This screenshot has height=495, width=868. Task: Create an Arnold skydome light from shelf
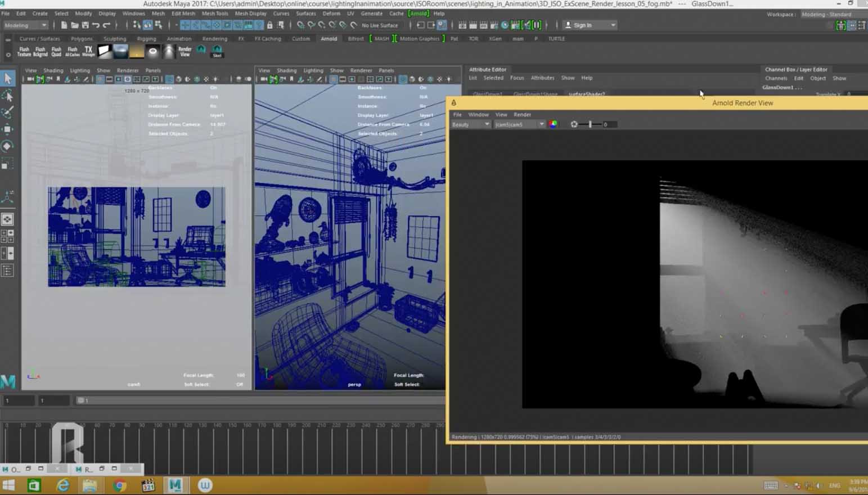(x=121, y=52)
